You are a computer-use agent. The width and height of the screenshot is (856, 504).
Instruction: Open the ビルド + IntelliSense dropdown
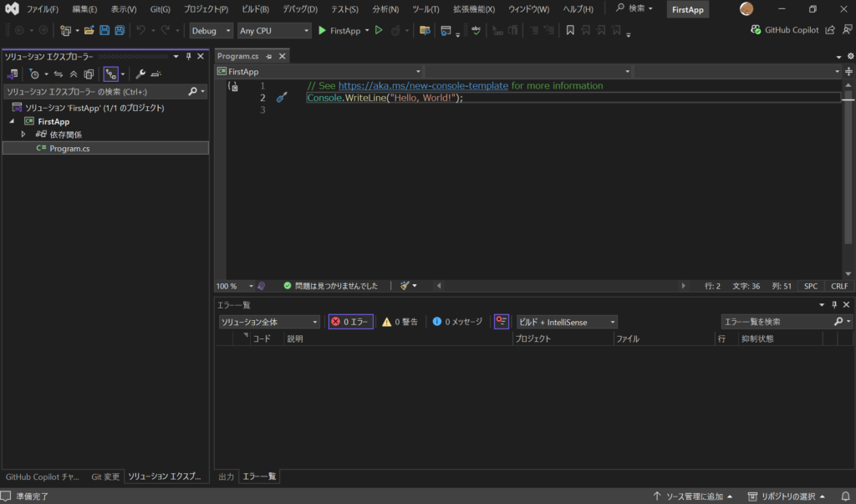(x=567, y=322)
